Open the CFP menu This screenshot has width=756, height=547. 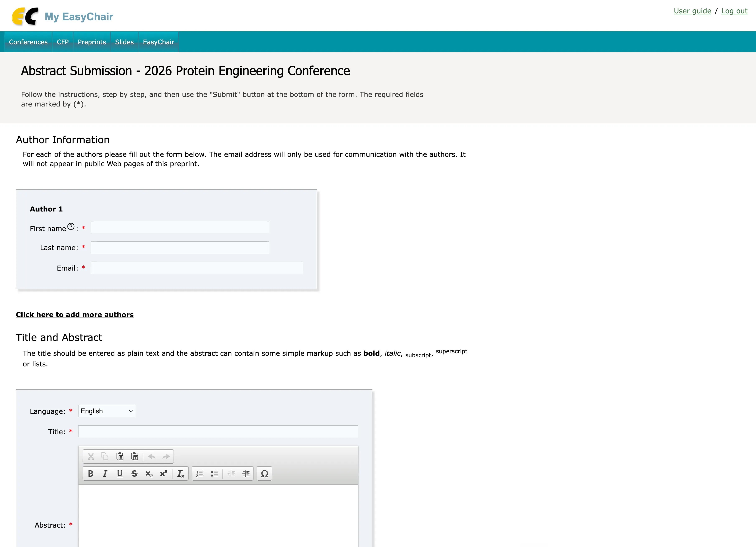63,42
